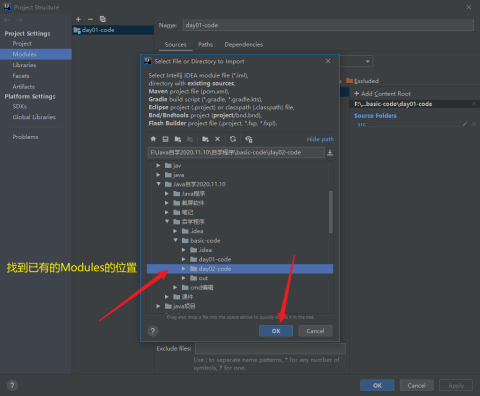Select day01-code module in module list
This screenshot has height=396, width=480.
click(113, 30)
